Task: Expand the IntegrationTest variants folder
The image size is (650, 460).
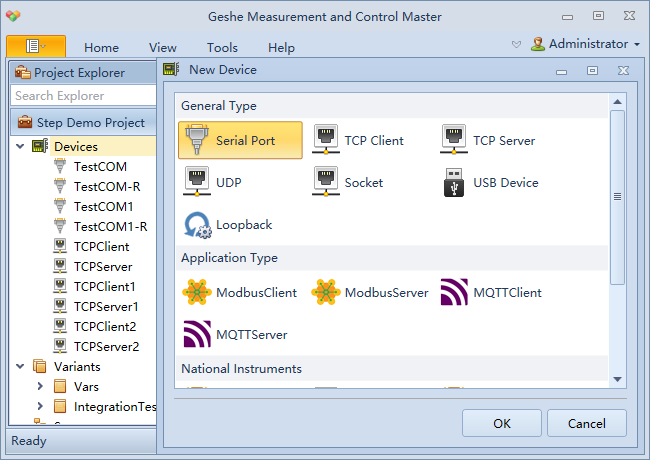Action: click(40, 406)
